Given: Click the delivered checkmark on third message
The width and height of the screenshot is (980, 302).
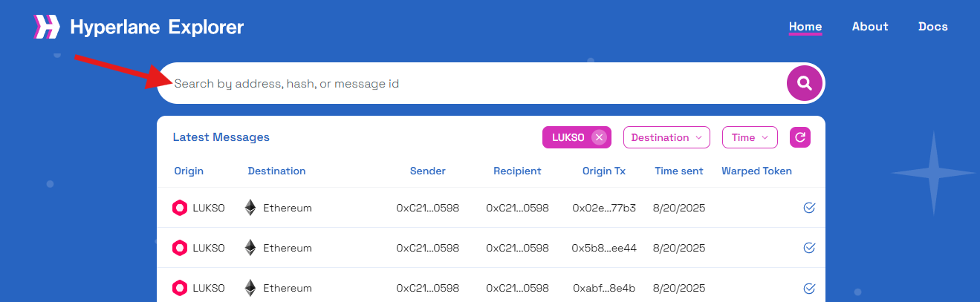Looking at the screenshot, I should tap(810, 288).
